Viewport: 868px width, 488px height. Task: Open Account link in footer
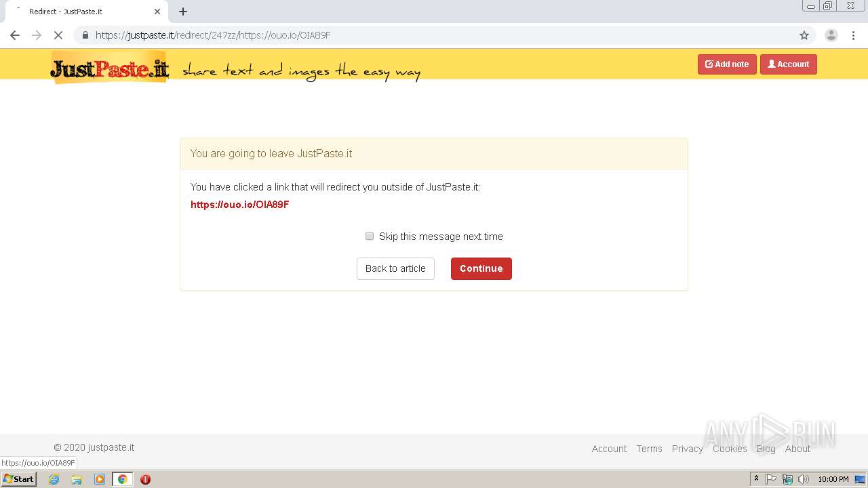coord(609,449)
